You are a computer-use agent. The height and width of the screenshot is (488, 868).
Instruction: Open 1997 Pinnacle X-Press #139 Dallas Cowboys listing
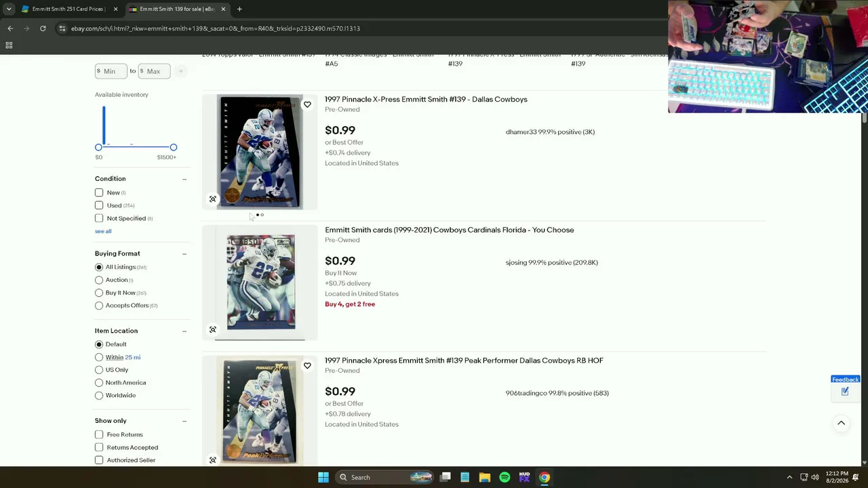coord(426,100)
